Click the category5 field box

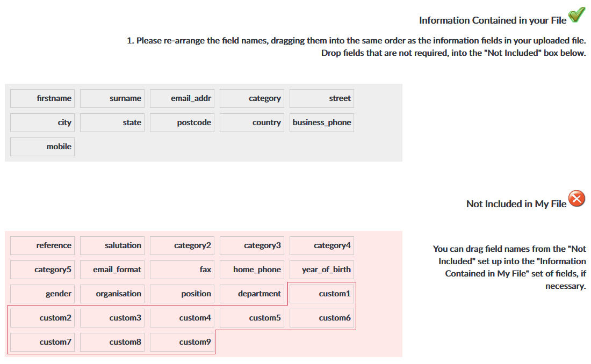pos(42,270)
